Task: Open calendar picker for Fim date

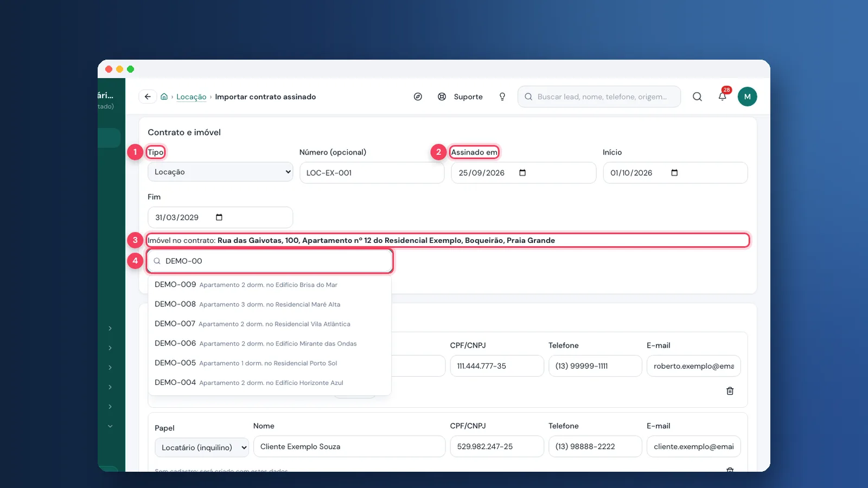Action: [x=219, y=217]
